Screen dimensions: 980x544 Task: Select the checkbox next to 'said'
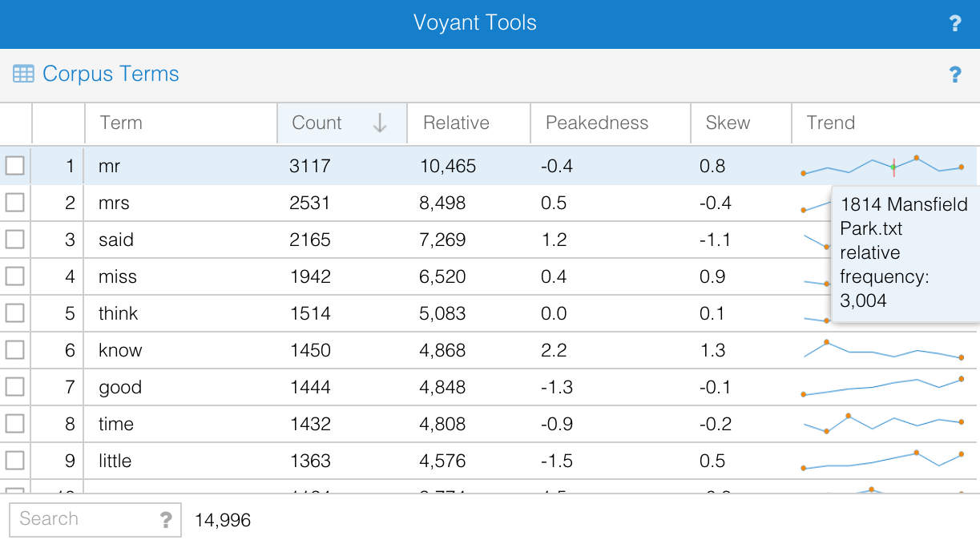point(15,240)
